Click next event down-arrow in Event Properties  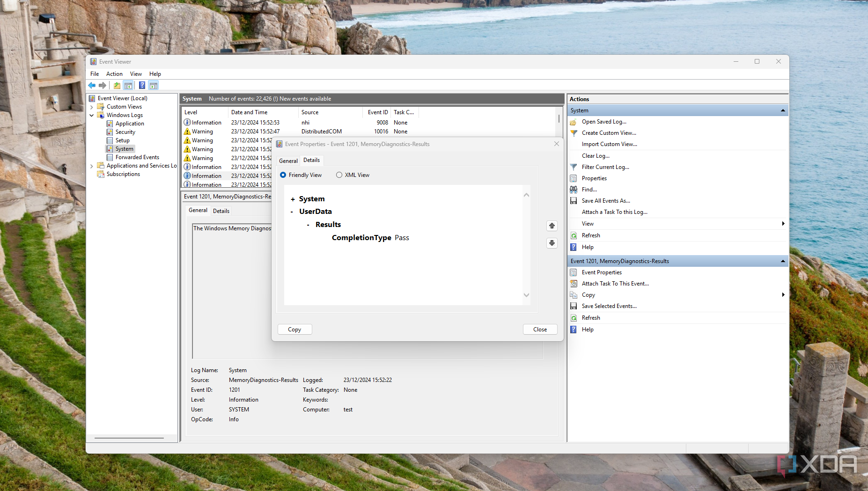(552, 243)
